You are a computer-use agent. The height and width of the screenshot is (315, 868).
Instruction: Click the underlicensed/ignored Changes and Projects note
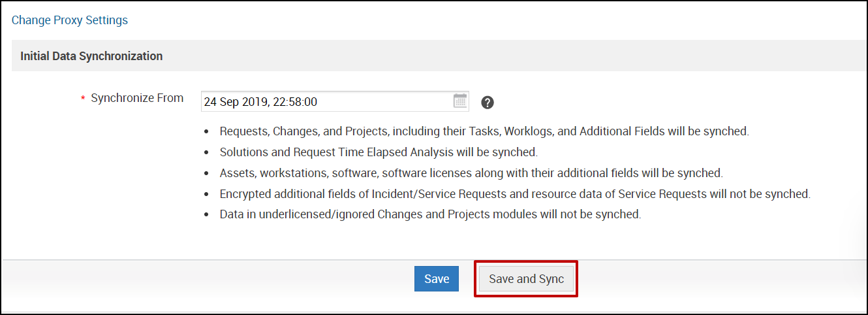pos(431,214)
